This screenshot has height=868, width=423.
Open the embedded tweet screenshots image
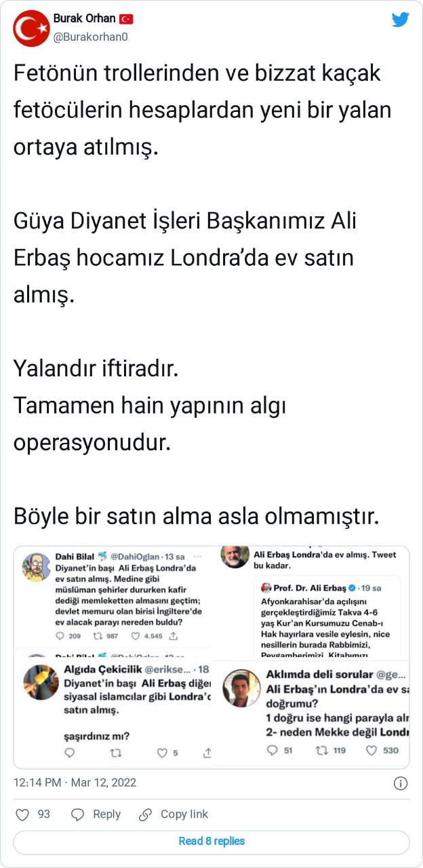click(x=211, y=656)
